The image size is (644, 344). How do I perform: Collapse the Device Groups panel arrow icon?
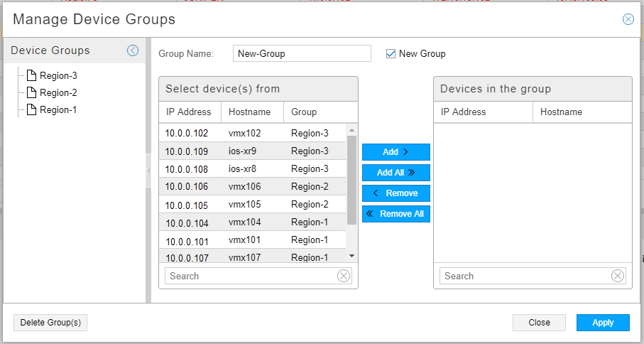tap(133, 50)
